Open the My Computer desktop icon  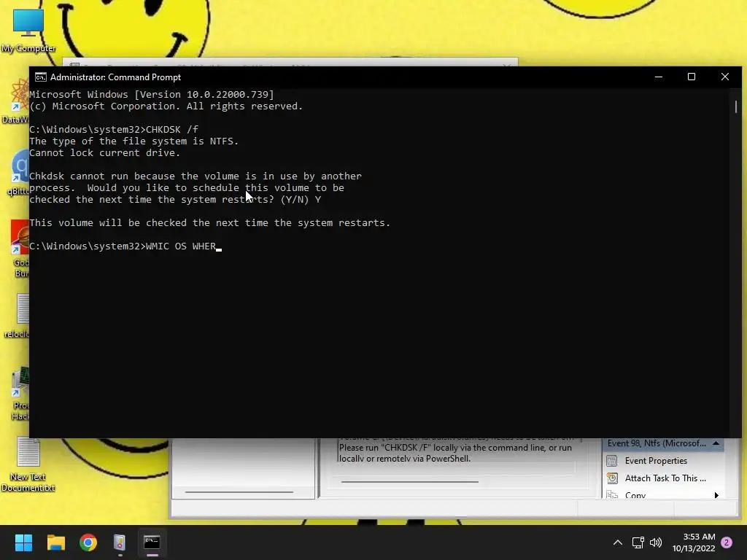click(28, 29)
